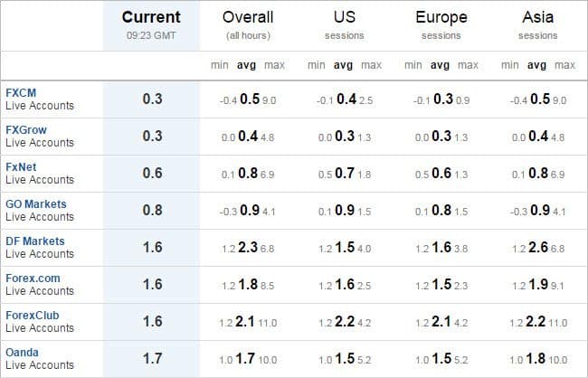This screenshot has width=588, height=378.
Task: Select the Overall (all hours) column header
Action: pos(248,24)
